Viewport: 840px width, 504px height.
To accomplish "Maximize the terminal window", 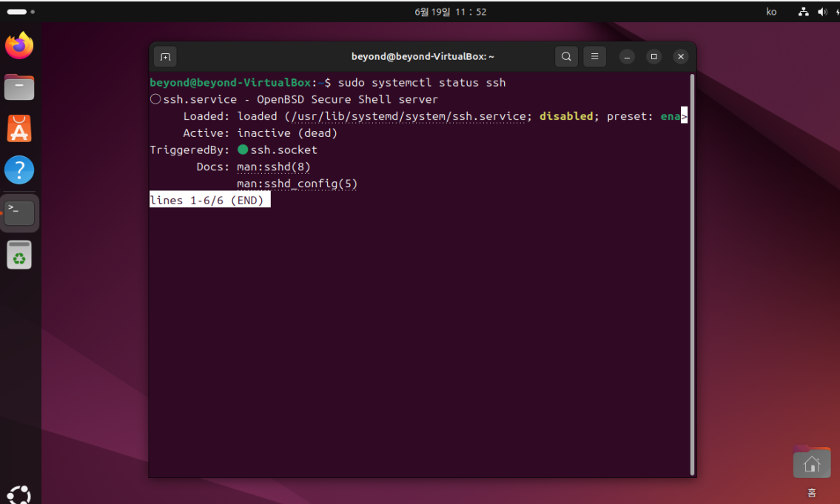I will pos(653,56).
